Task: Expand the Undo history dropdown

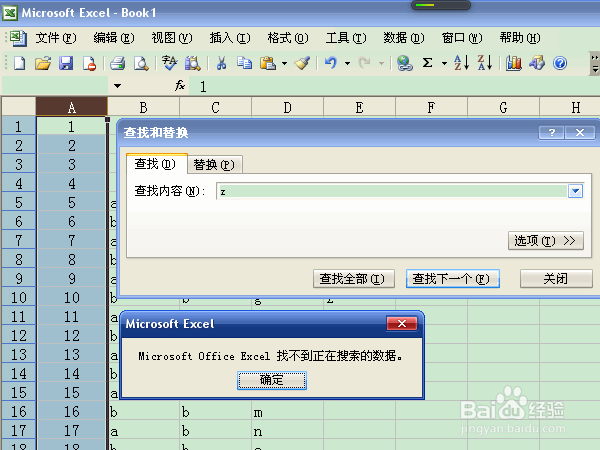Action: [x=347, y=64]
